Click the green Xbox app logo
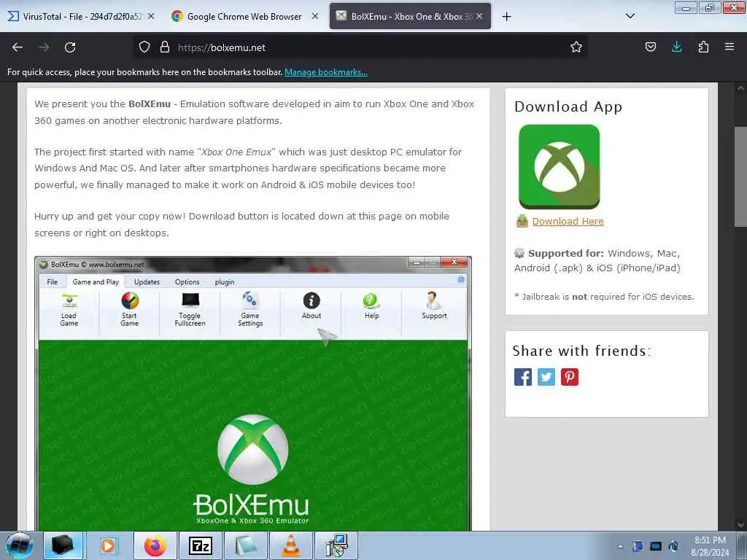The height and width of the screenshot is (560, 747). (x=560, y=167)
